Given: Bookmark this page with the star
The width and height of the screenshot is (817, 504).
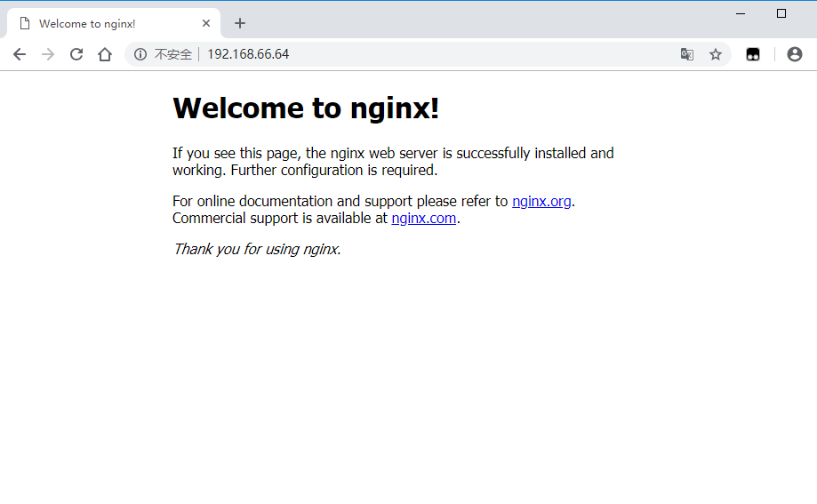Looking at the screenshot, I should [716, 54].
